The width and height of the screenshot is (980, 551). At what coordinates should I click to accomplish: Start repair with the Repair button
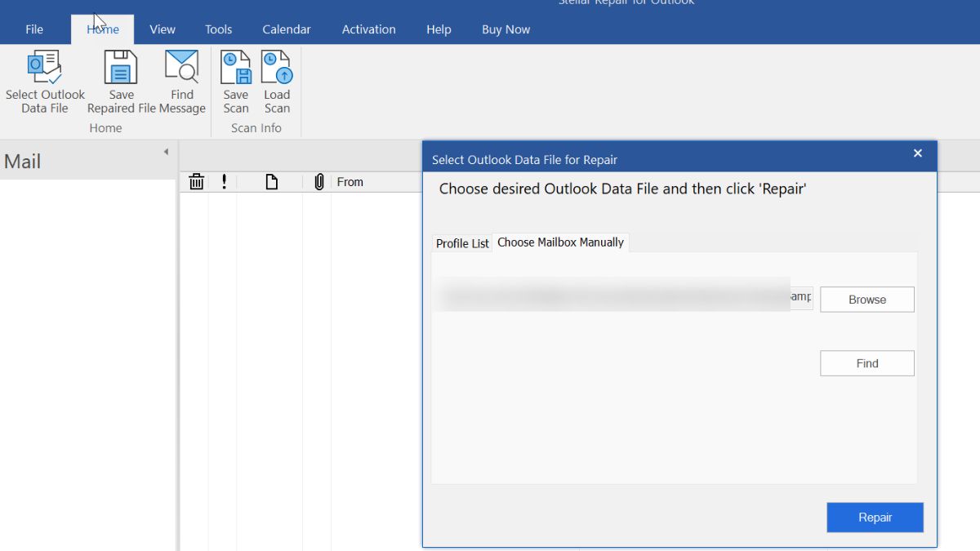875,518
